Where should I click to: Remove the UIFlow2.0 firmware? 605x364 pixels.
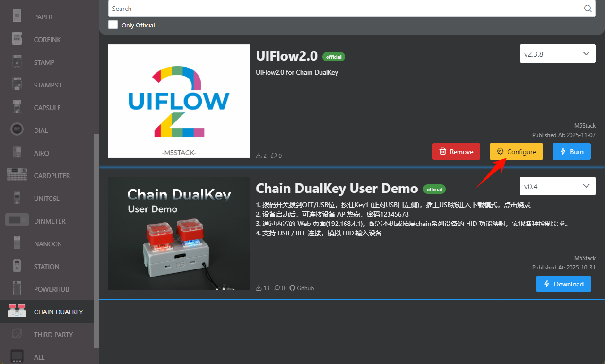[x=456, y=152]
